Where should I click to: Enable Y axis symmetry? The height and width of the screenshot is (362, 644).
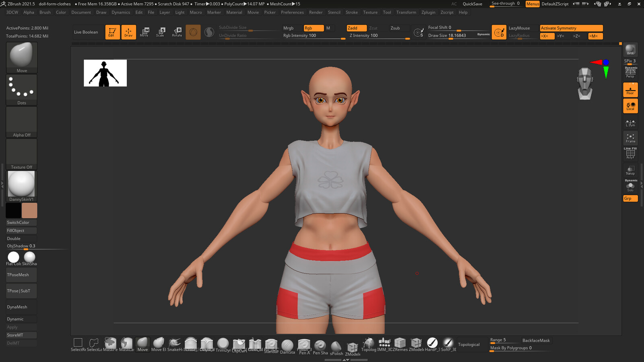pos(563,36)
